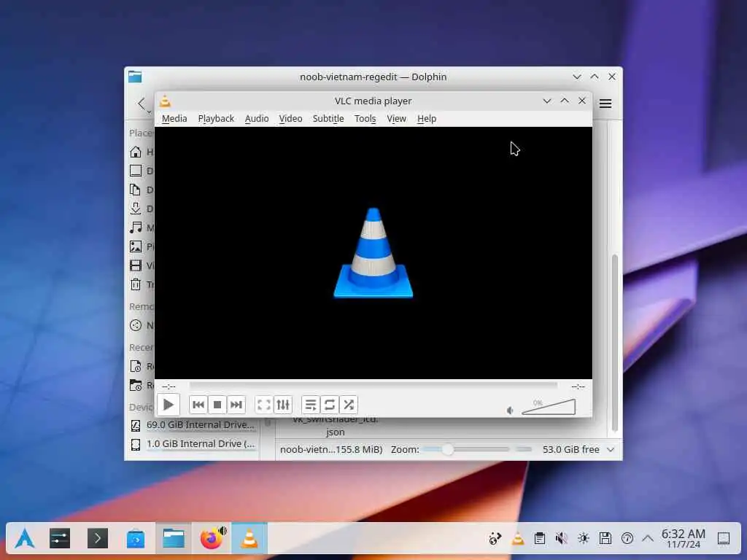
Task: Click Dolphin vertical scrollbar
Action: tap(614, 343)
